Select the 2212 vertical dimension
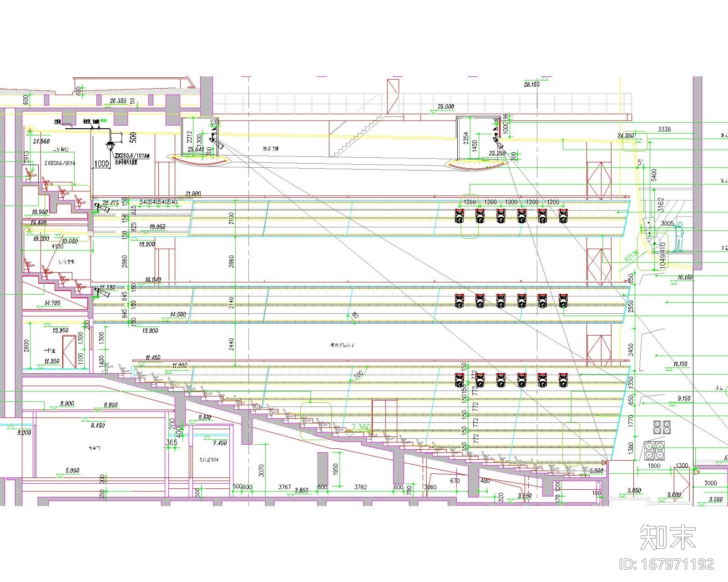Image resolution: width=728 pixels, height=582 pixels. tap(190, 137)
